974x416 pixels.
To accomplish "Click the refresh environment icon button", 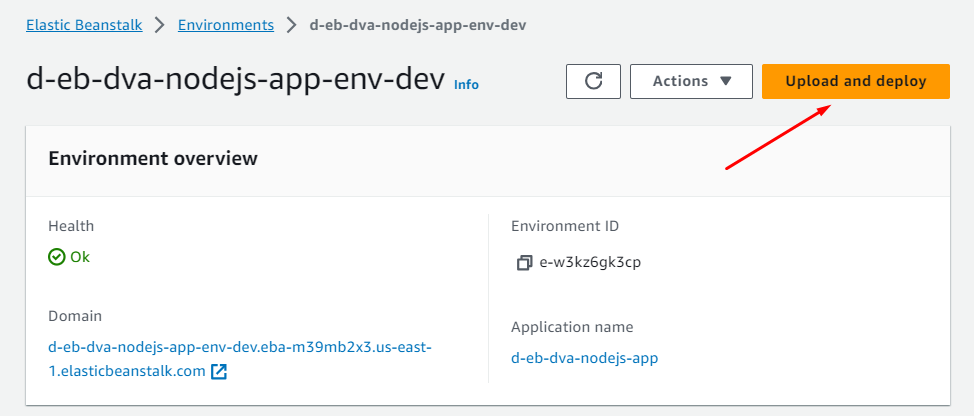I will click(593, 81).
